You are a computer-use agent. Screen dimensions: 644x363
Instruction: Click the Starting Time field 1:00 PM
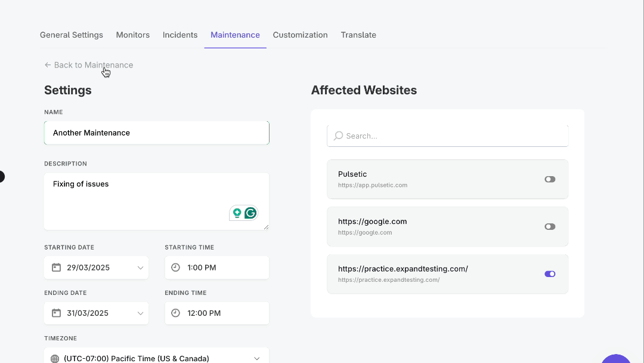pos(217,267)
